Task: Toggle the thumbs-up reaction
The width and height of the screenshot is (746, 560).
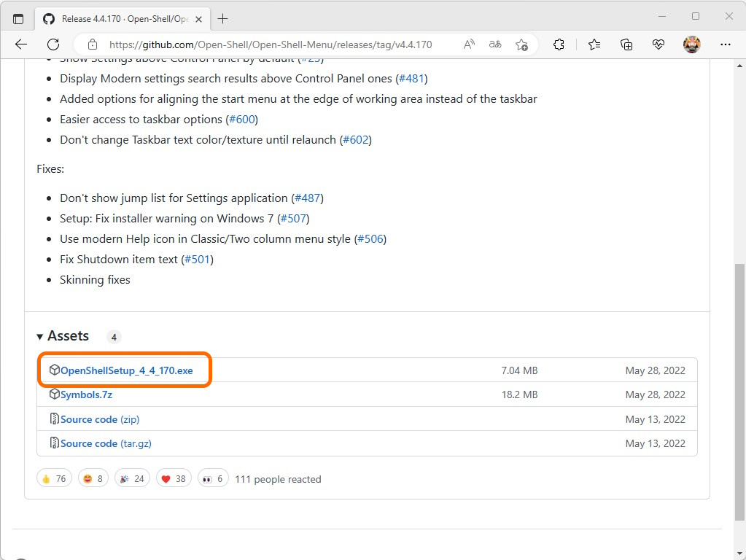Action: (54, 478)
